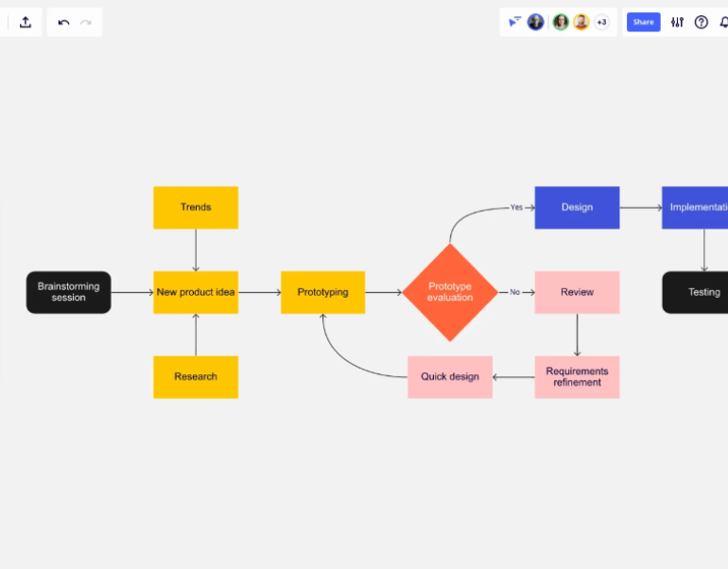
Task: Select the Prototyping box
Action: [x=322, y=292]
